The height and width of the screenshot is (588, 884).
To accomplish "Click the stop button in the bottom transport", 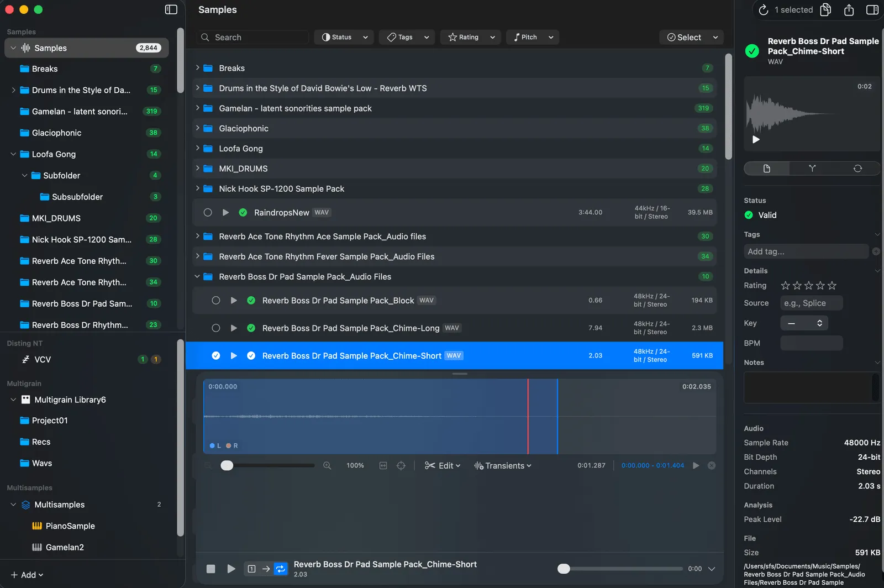I will tap(211, 569).
